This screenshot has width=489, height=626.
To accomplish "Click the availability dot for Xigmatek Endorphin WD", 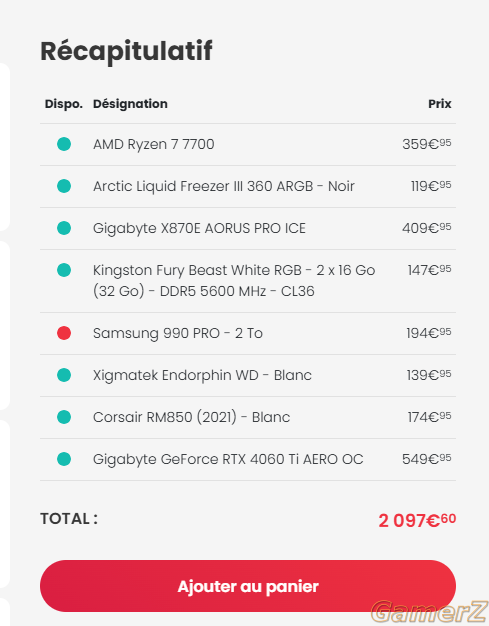I will click(64, 375).
